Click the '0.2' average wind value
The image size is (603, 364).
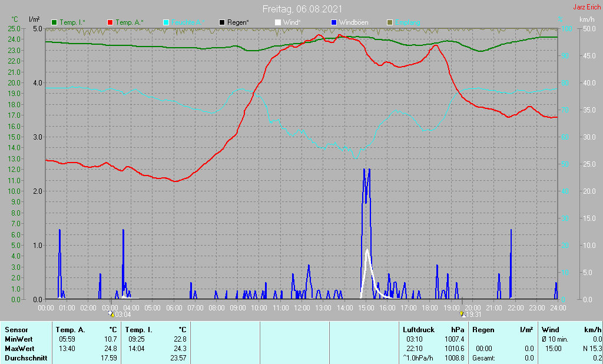coord(597,358)
